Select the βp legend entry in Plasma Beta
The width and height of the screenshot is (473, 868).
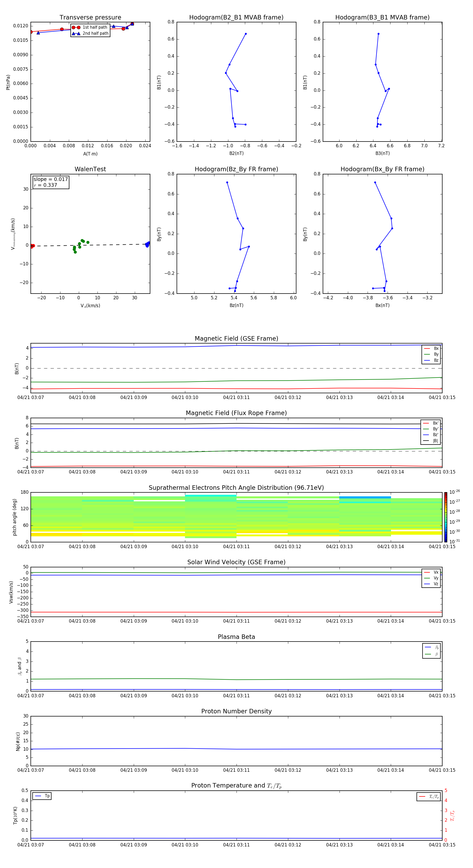point(431,647)
